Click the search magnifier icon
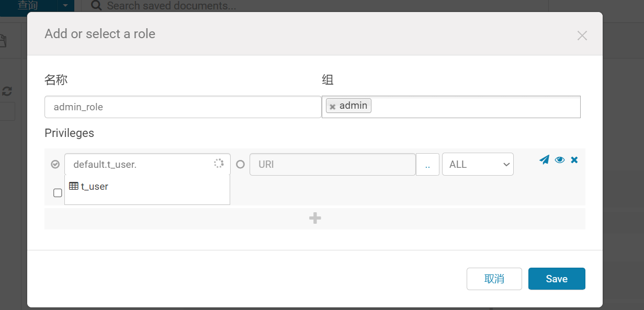The image size is (644, 310). click(x=96, y=6)
